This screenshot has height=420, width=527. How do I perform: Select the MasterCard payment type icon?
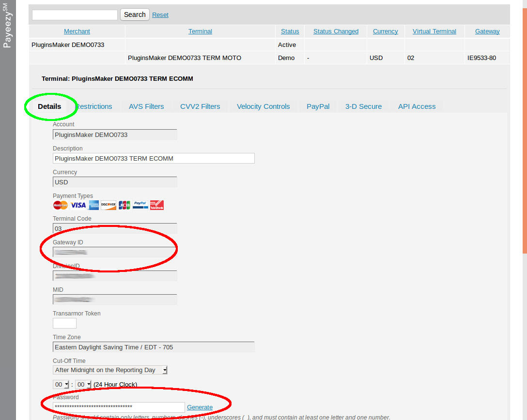click(x=61, y=205)
